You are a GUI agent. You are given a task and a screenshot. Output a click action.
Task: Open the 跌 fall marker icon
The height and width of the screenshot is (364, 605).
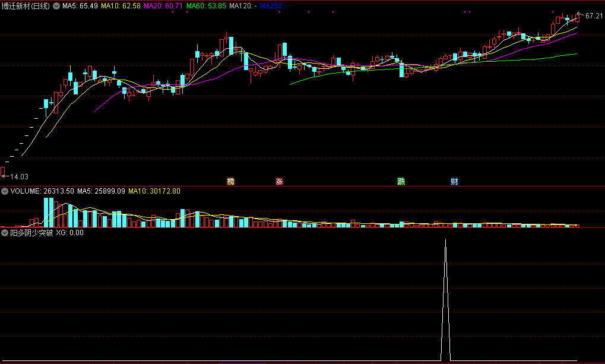click(401, 182)
